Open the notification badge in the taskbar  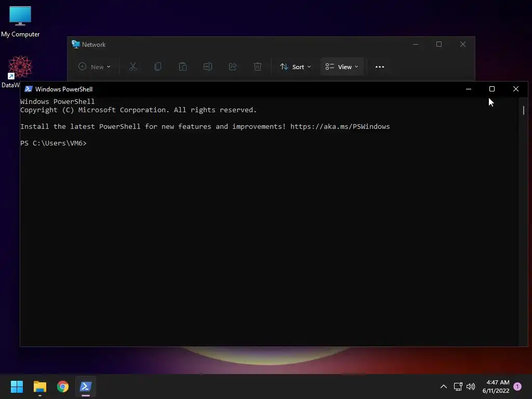coord(517,387)
